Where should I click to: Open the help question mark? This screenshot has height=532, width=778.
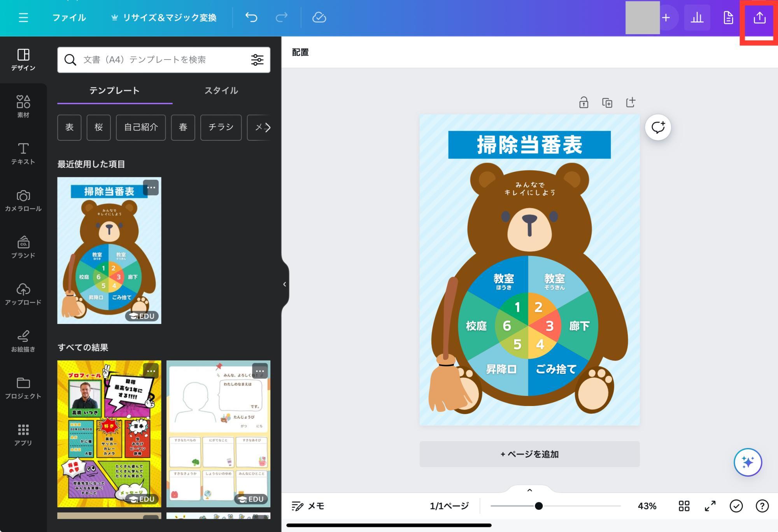[x=762, y=506]
